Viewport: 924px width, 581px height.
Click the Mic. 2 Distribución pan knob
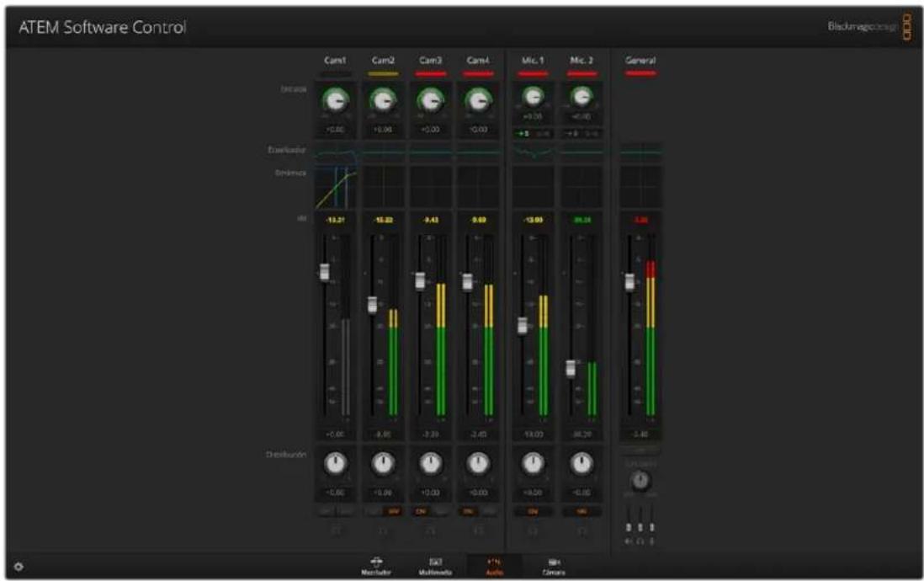pyautogui.click(x=581, y=464)
